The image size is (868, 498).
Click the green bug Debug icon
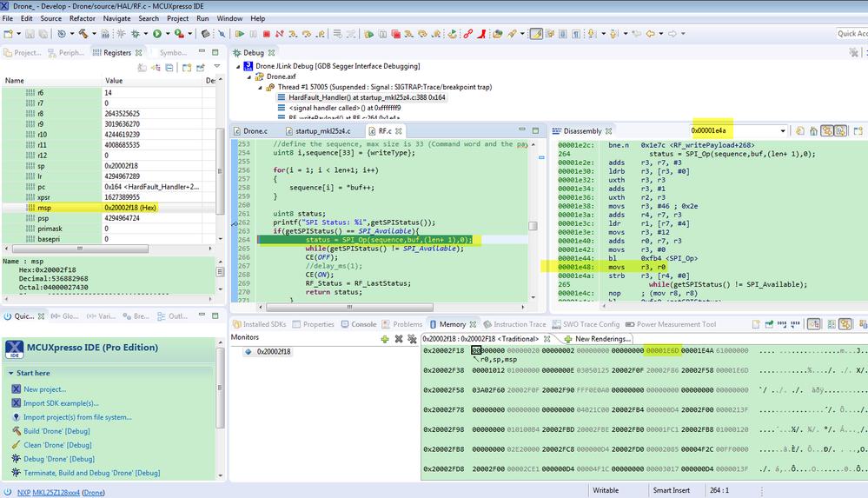[135, 34]
